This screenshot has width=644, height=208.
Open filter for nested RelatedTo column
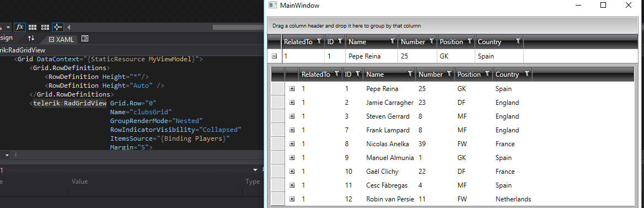tap(337, 74)
